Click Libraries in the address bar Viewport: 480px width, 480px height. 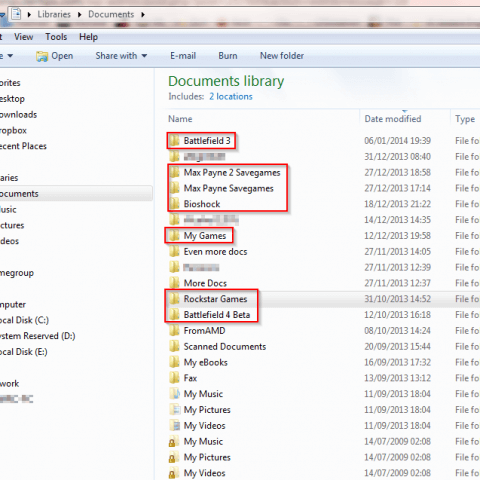pos(54,14)
